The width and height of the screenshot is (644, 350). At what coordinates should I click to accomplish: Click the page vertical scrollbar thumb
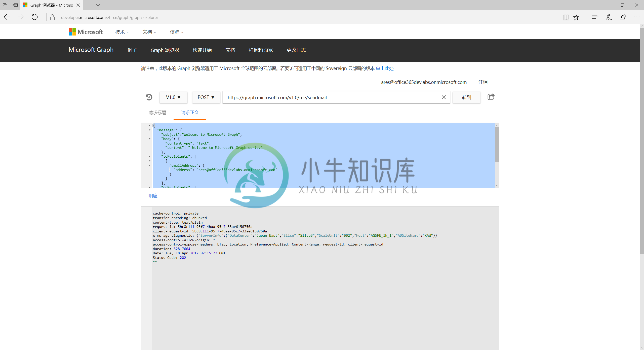[642, 141]
